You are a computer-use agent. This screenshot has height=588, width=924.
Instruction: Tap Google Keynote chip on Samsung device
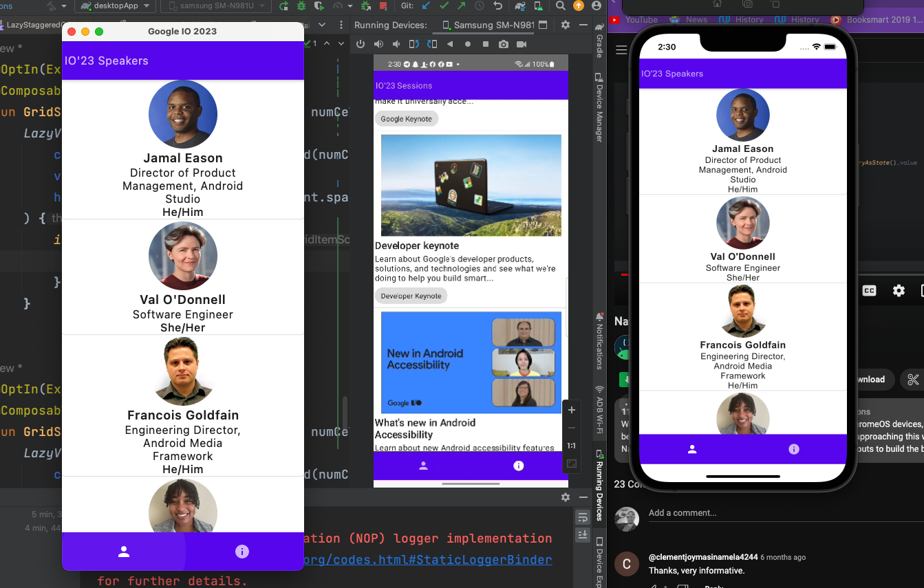(x=407, y=119)
